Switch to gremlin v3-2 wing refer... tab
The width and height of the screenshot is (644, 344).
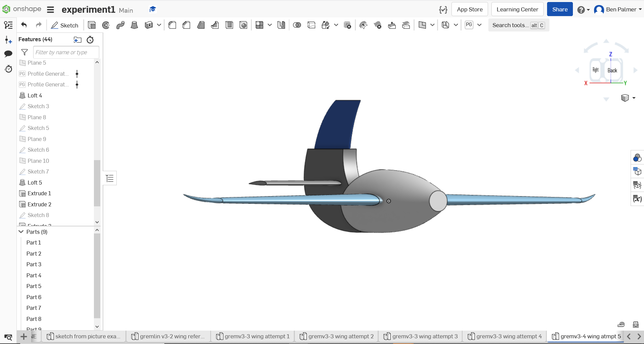tap(168, 336)
